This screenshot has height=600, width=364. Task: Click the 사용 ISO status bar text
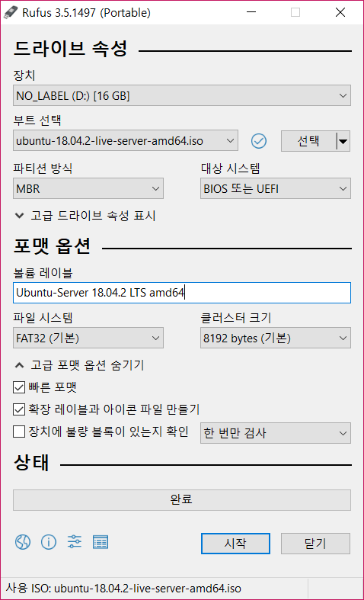[x=123, y=588]
